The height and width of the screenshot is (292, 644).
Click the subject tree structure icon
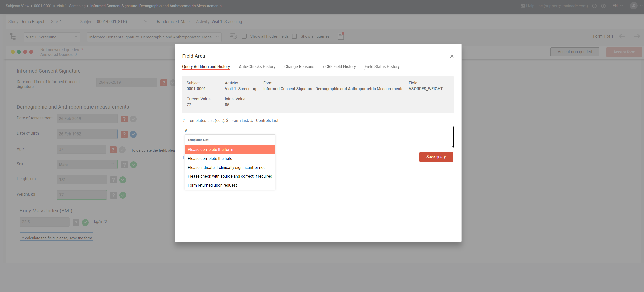(13, 37)
